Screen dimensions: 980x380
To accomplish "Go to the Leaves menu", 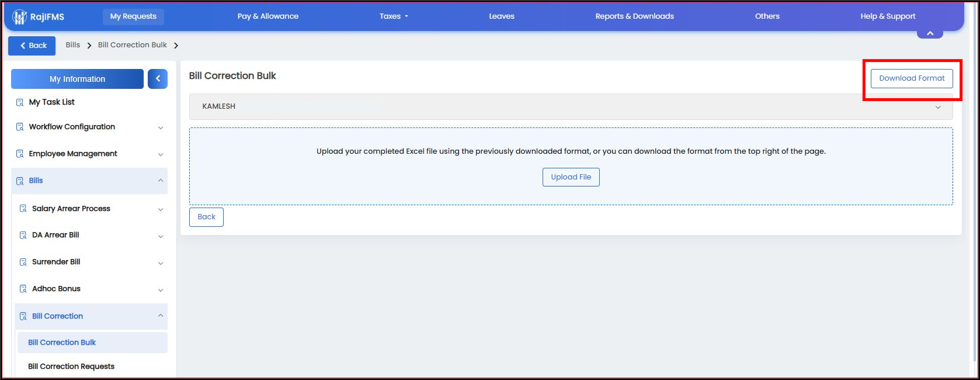I will coord(502,16).
